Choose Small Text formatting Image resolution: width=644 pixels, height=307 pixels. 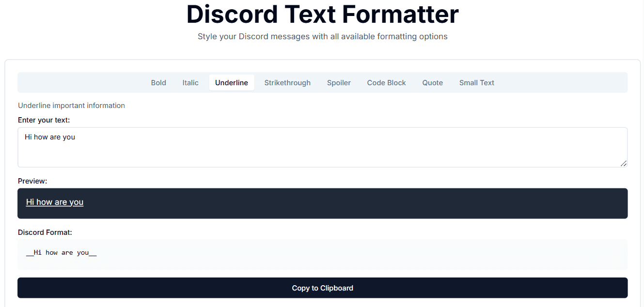476,82
